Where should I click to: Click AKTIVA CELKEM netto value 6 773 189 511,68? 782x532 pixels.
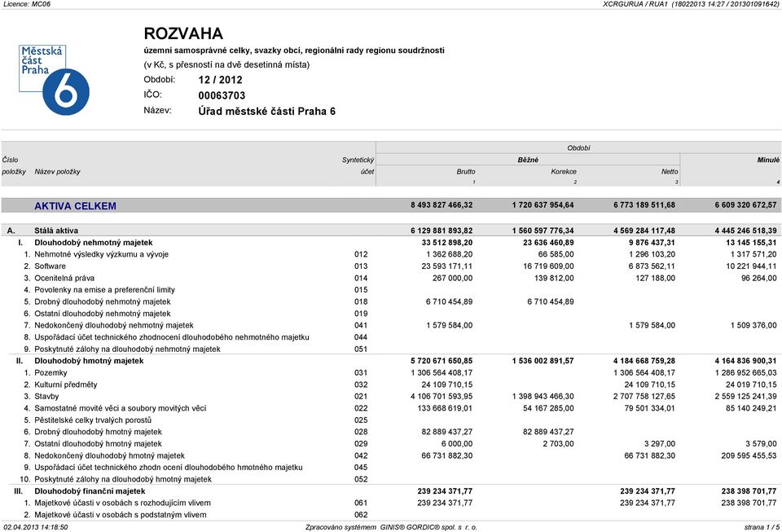(x=644, y=205)
